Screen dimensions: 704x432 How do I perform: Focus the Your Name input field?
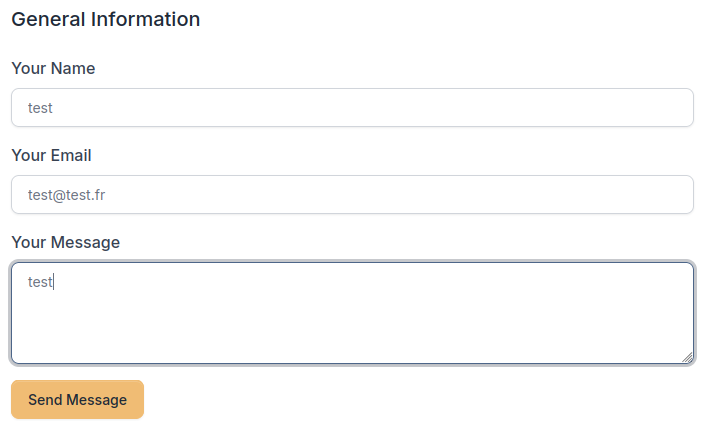(x=352, y=108)
